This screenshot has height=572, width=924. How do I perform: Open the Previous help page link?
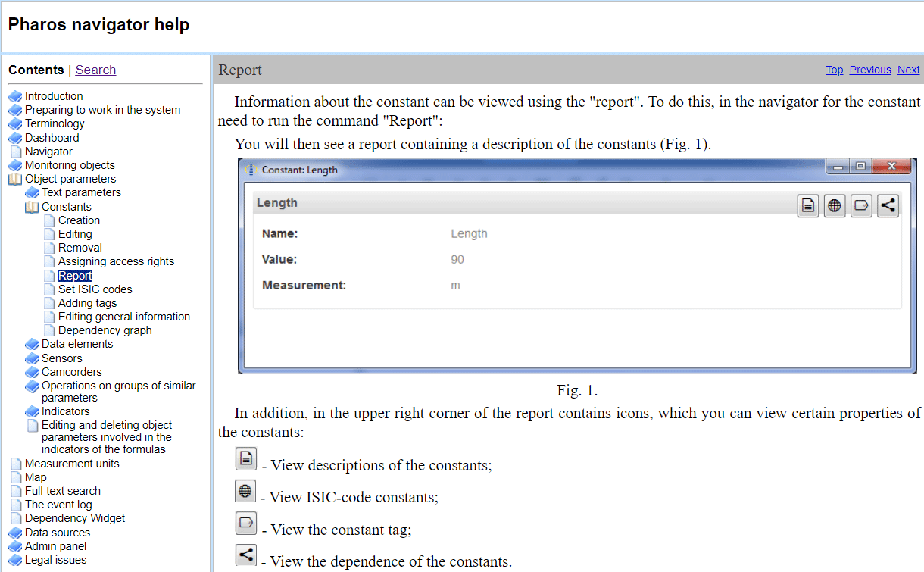pos(869,70)
